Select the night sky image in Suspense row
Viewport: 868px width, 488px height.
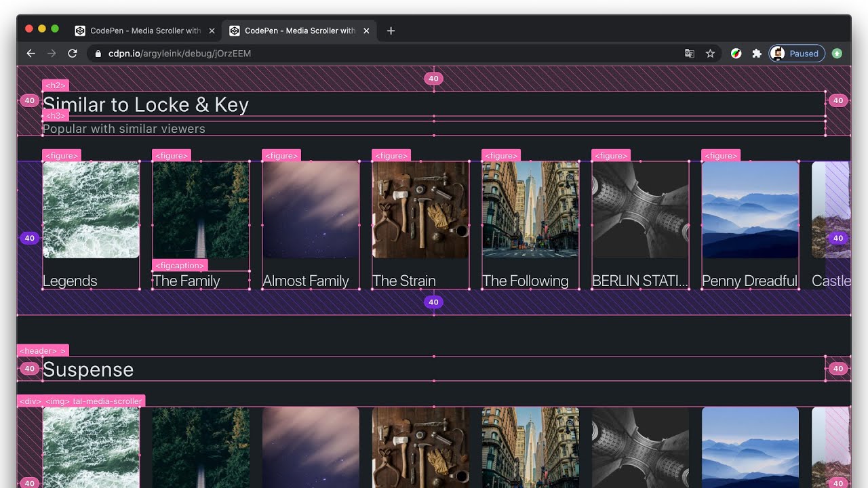311,447
